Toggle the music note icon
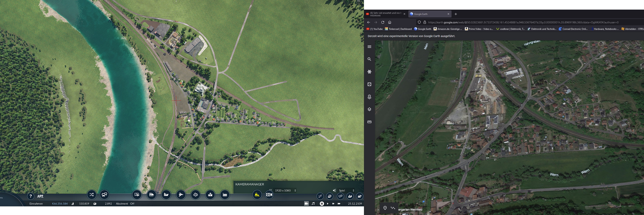 [x=313, y=203]
